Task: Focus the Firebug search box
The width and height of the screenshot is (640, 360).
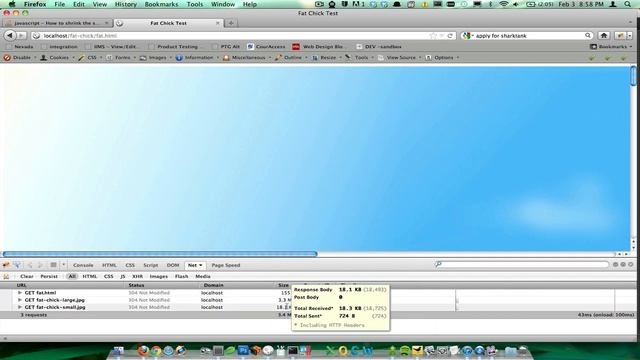Action: pos(522,265)
